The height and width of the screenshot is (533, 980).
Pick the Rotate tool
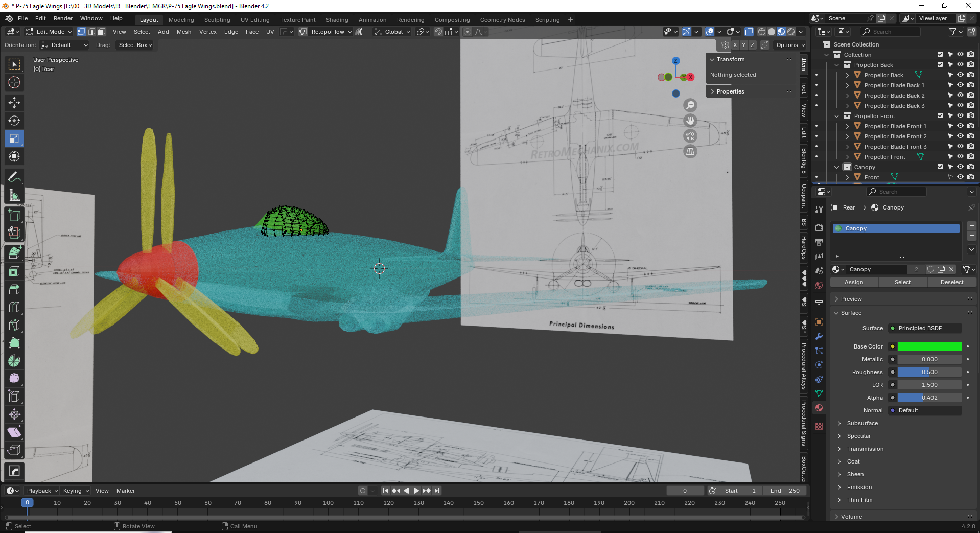click(x=14, y=121)
